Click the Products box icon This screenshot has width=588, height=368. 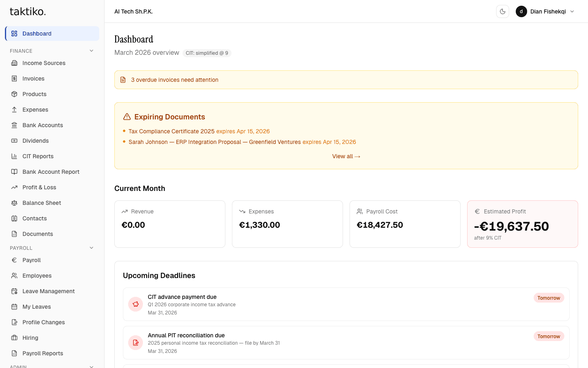[14, 94]
